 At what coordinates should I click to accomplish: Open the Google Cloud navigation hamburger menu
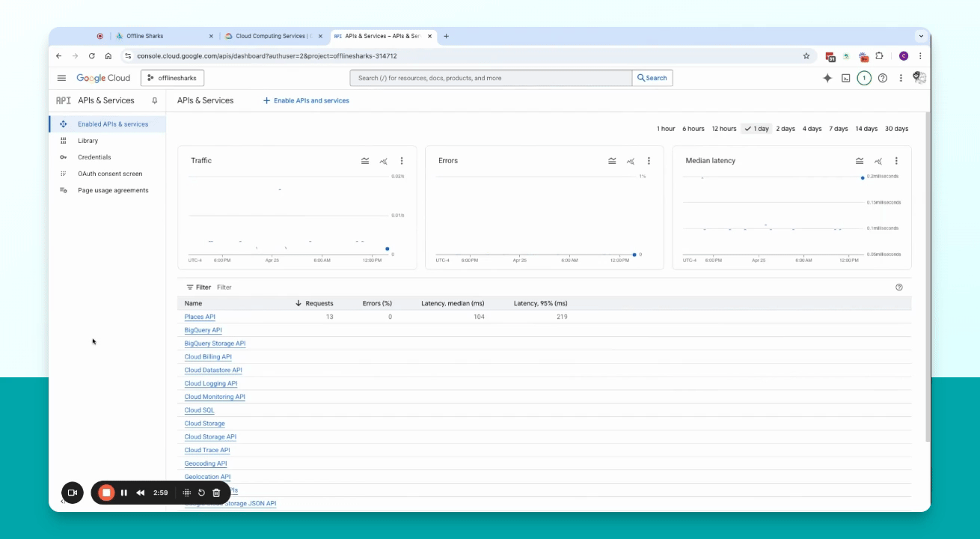tap(61, 78)
